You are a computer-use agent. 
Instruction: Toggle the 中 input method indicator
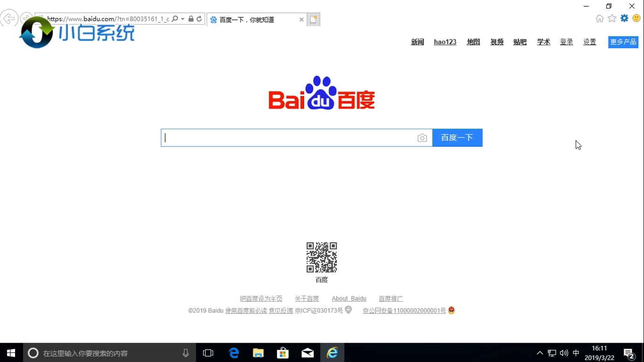click(x=576, y=353)
